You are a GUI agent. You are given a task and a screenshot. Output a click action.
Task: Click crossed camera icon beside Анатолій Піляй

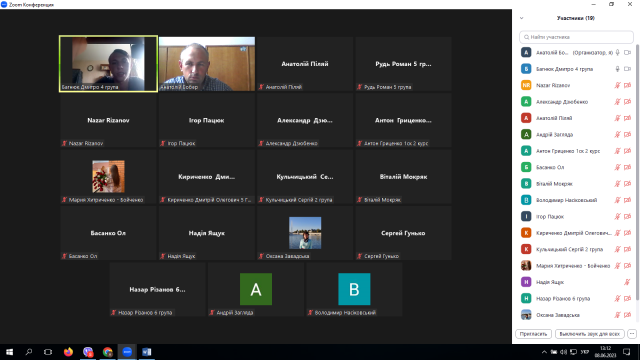point(628,118)
